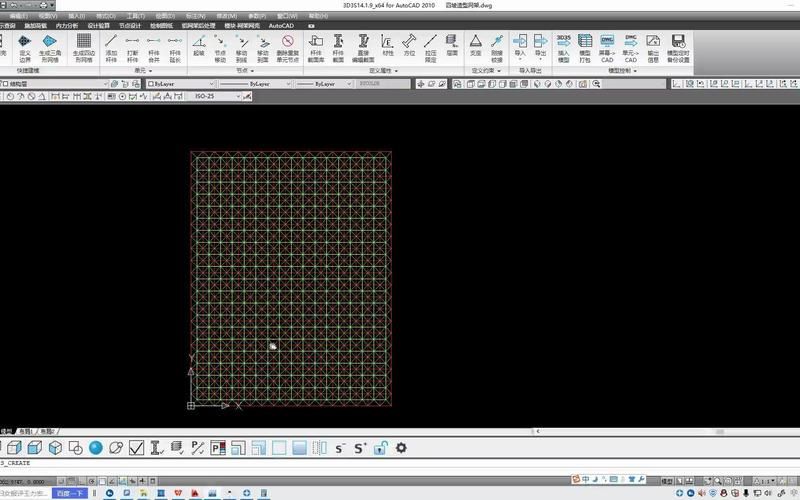Image resolution: width=800 pixels, height=500 pixels.
Task: Click the S_CREATE command line field
Action: click(200, 464)
